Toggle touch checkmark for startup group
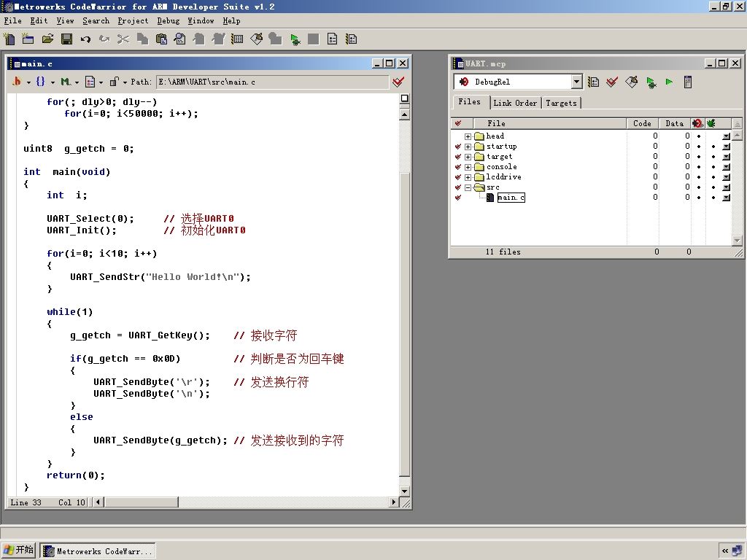Screen dimensions: 747x560 pos(458,147)
